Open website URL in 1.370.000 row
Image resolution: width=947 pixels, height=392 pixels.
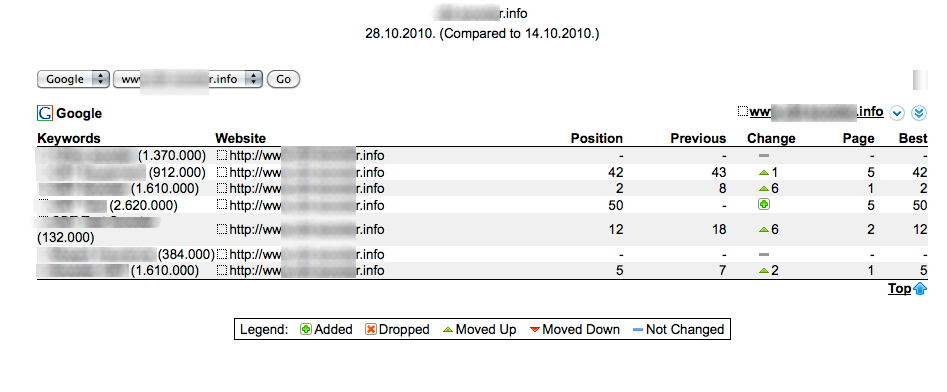pos(306,156)
